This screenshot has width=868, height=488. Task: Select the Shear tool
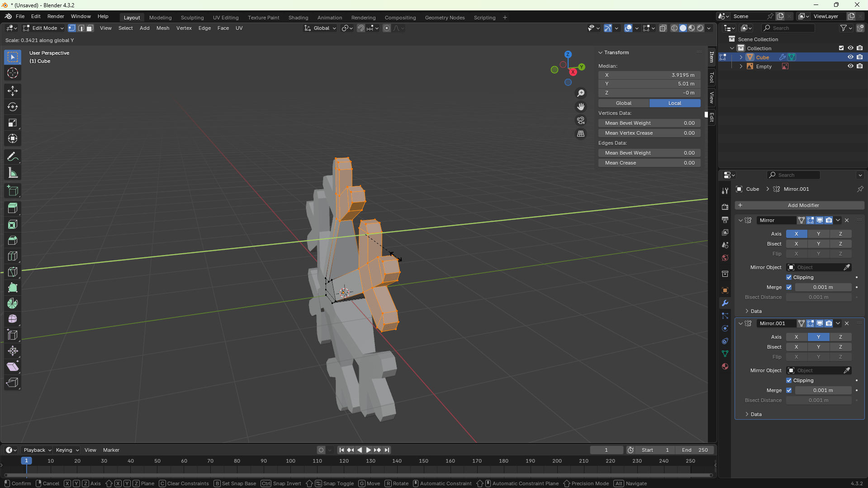(13, 367)
